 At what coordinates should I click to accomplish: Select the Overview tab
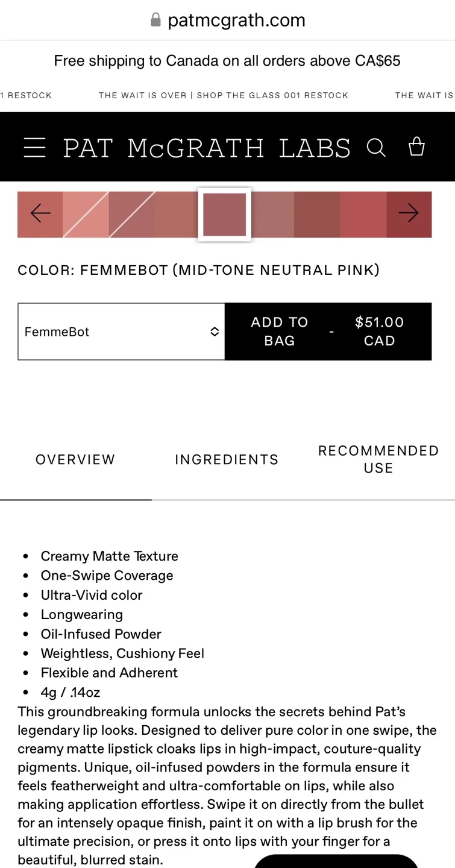[75, 459]
